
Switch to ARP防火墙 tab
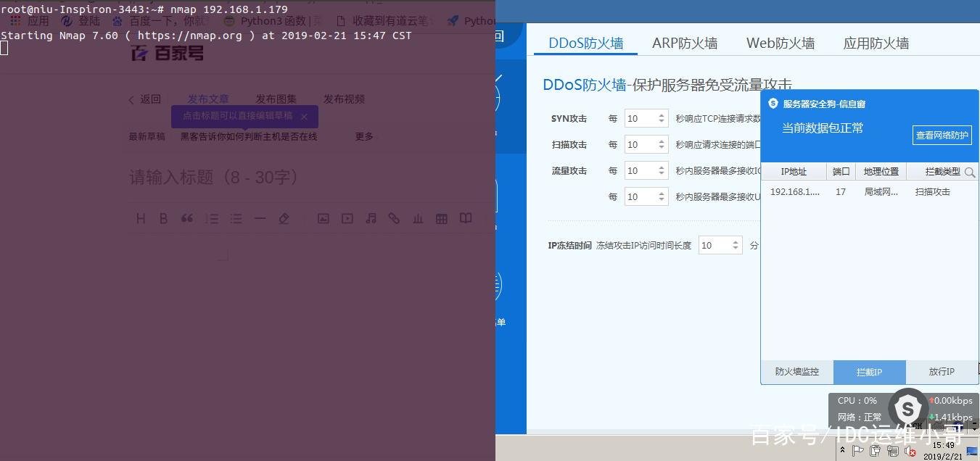click(x=685, y=43)
